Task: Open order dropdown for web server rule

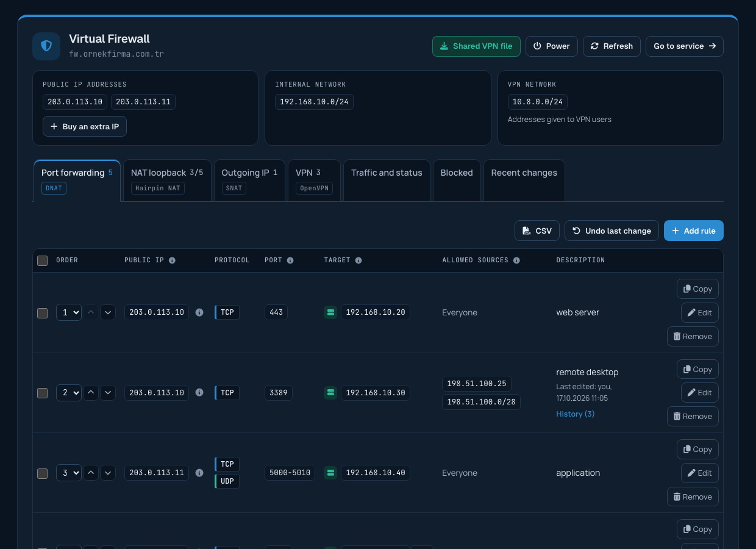Action: (x=69, y=312)
